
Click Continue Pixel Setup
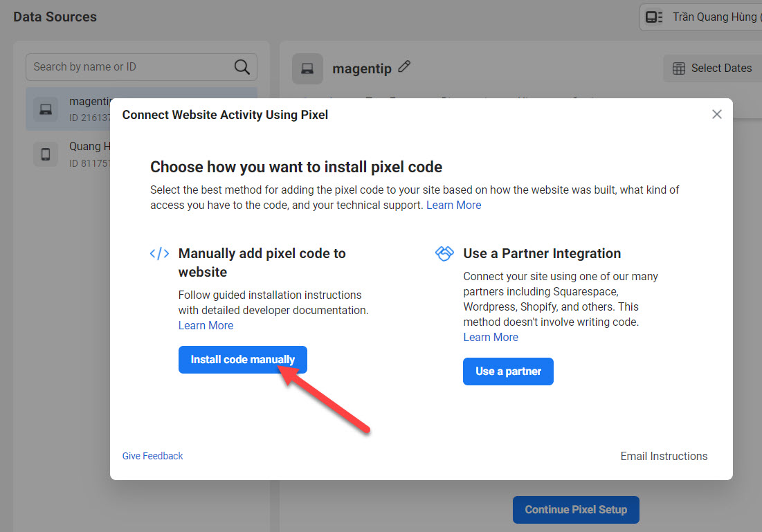click(576, 509)
